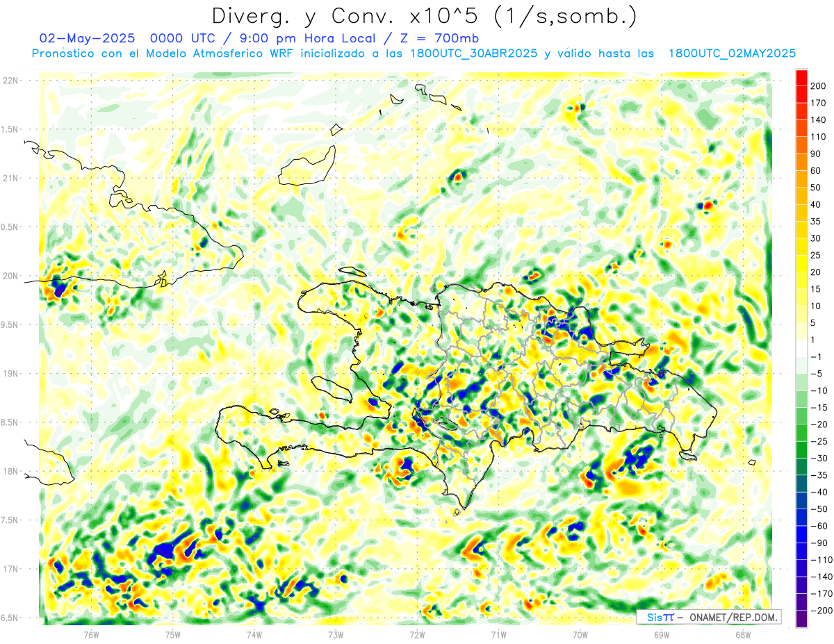Click the positive colorbar value '40'
The width and height of the screenshot is (834, 644).
point(816,204)
